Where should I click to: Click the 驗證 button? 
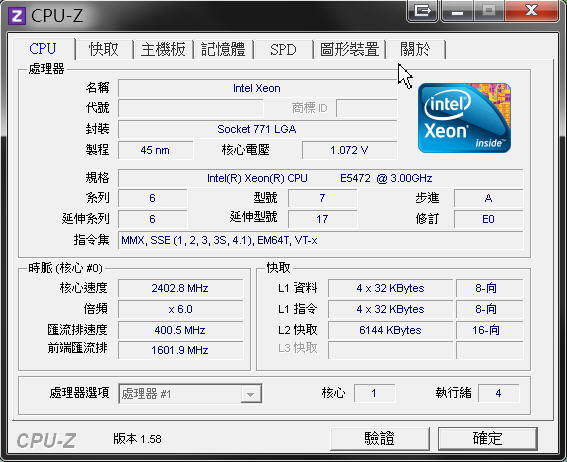(379, 439)
